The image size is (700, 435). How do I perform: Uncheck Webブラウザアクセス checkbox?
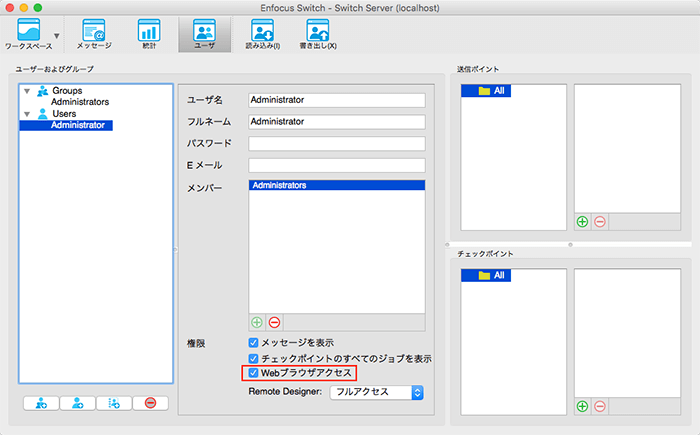pyautogui.click(x=253, y=372)
